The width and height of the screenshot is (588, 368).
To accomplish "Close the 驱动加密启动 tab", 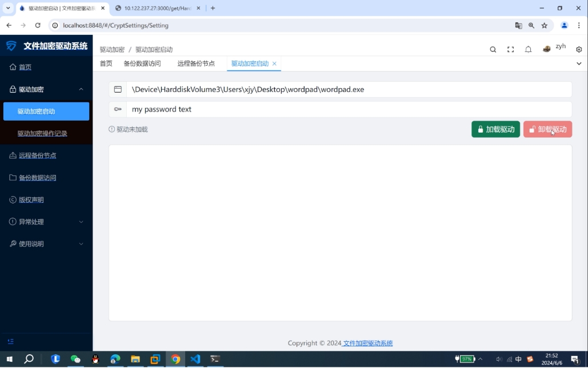I will click(x=274, y=64).
